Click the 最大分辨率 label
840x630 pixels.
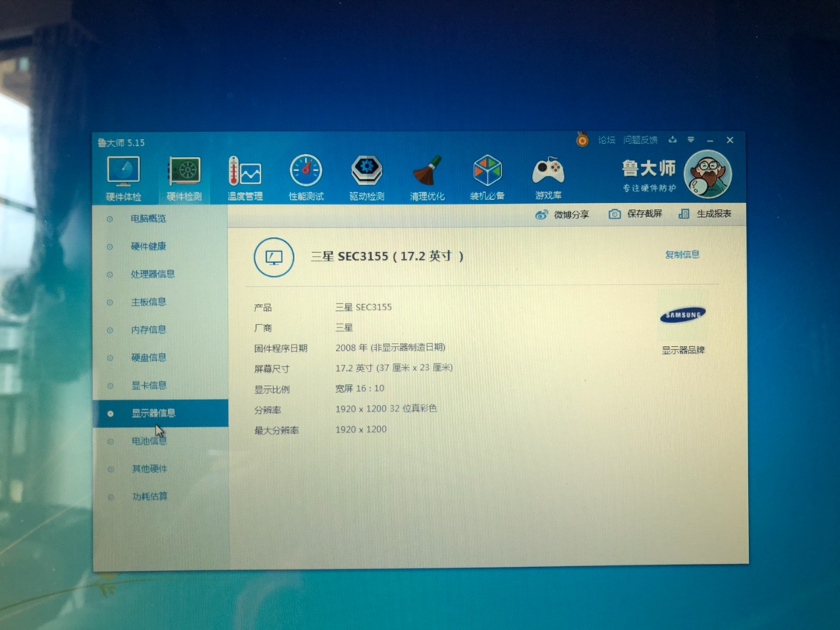click(276, 430)
